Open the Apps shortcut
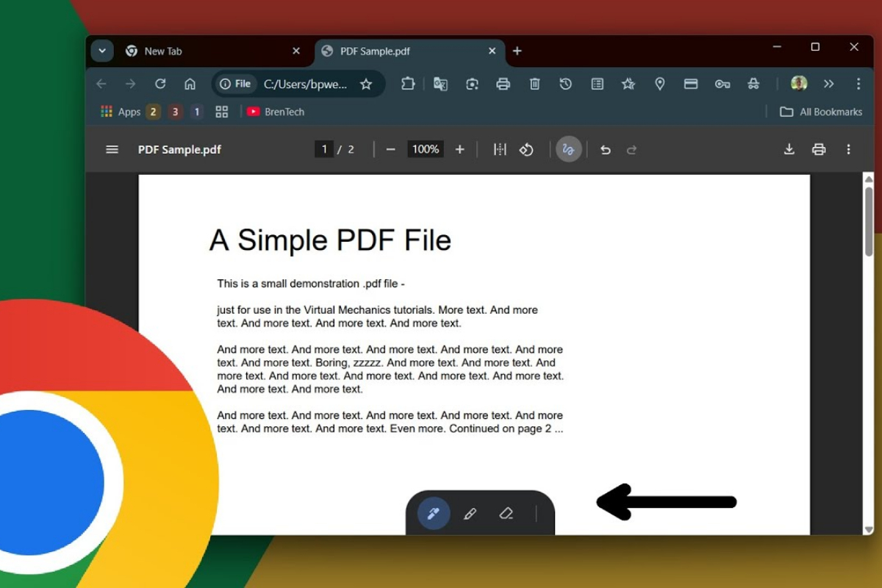 (120, 112)
